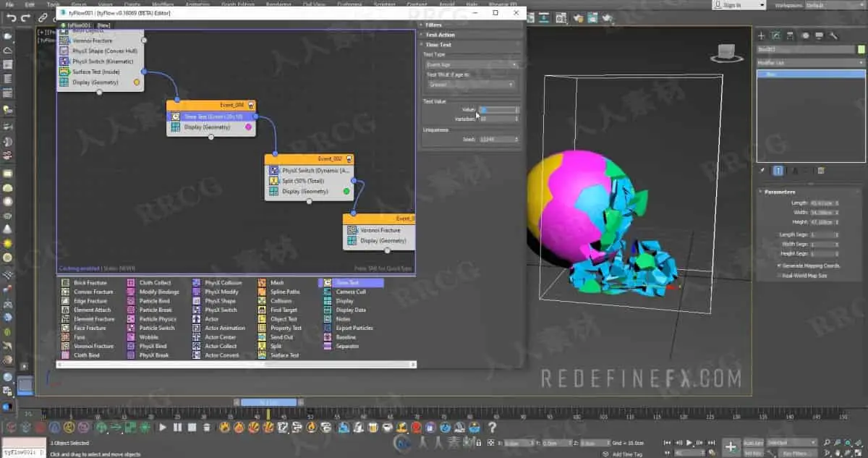Choose the Edge Fracture operator

pos(85,301)
